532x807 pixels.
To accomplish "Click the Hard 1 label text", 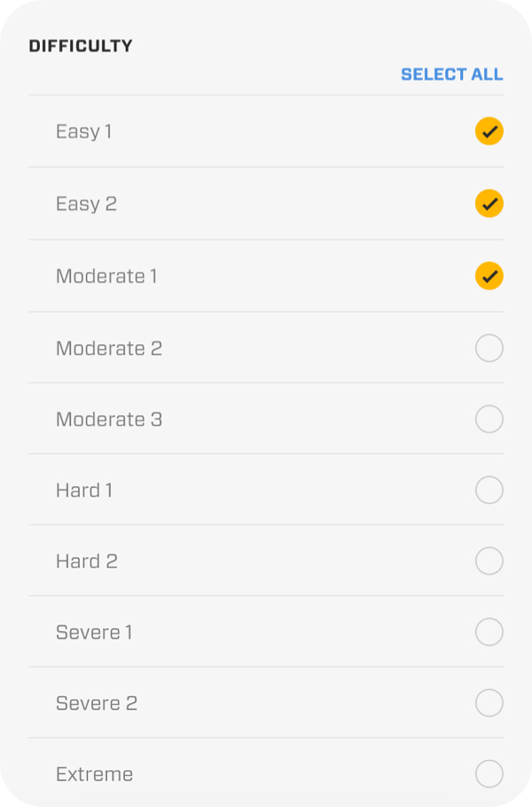I will pyautogui.click(x=84, y=490).
